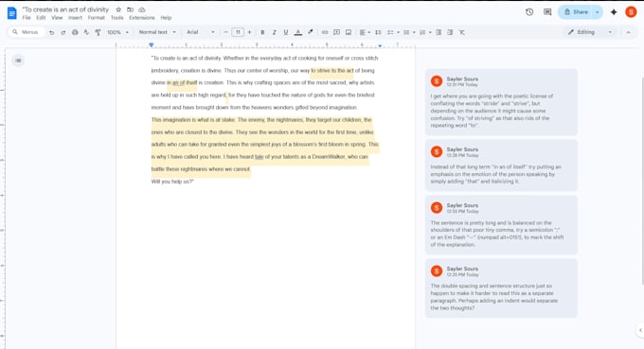This screenshot has width=644, height=349.
Task: Open the Format menu
Action: (x=96, y=18)
